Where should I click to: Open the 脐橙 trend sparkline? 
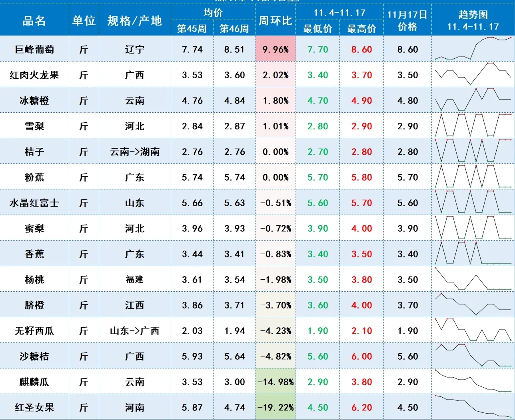point(473,305)
